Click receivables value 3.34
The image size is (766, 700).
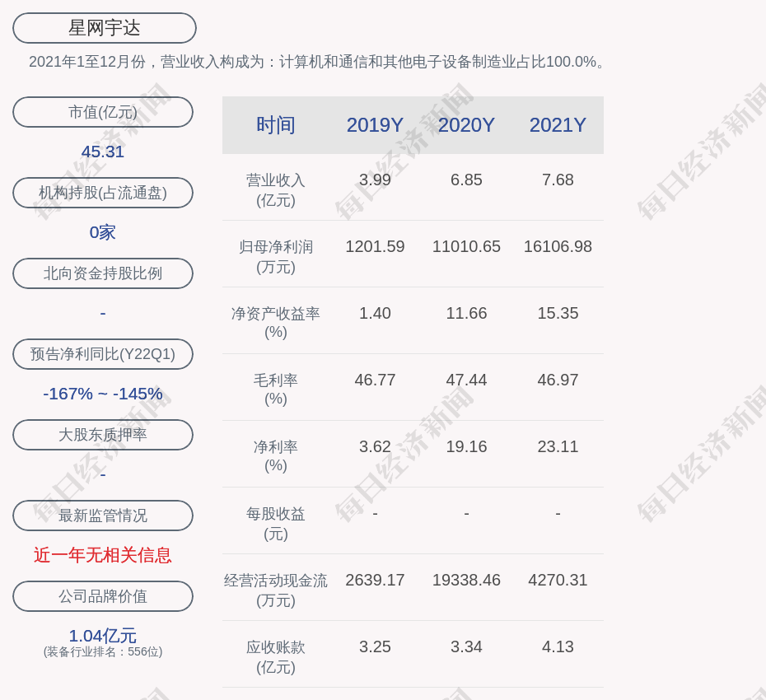tap(466, 646)
